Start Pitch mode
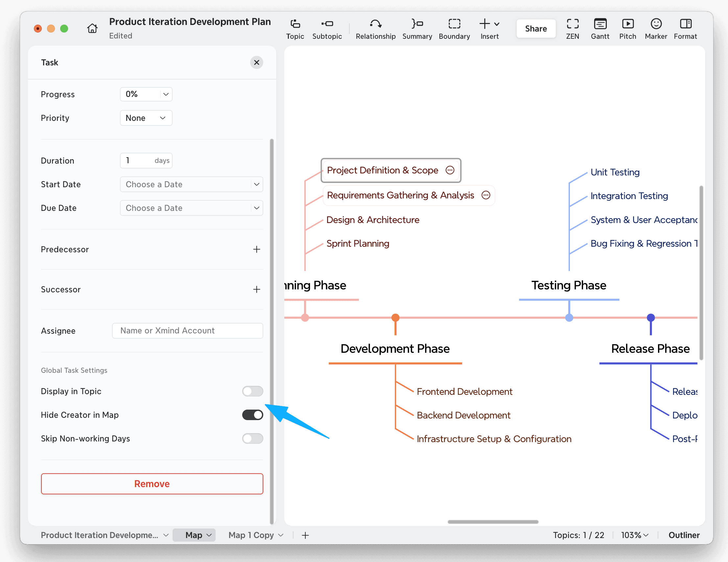Image resolution: width=728 pixels, height=562 pixels. [628, 28]
